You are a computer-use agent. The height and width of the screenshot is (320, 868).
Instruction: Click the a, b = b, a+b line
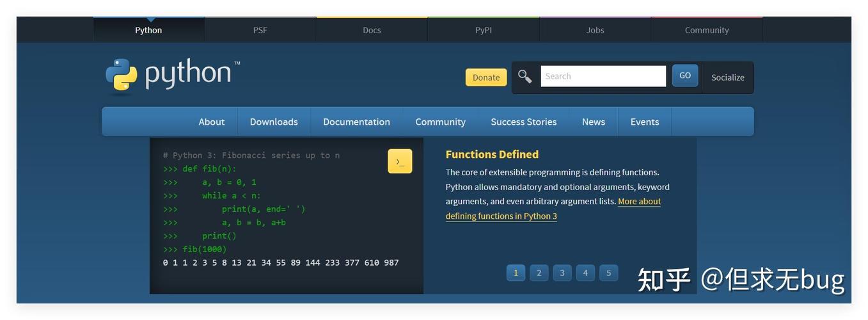tap(225, 223)
